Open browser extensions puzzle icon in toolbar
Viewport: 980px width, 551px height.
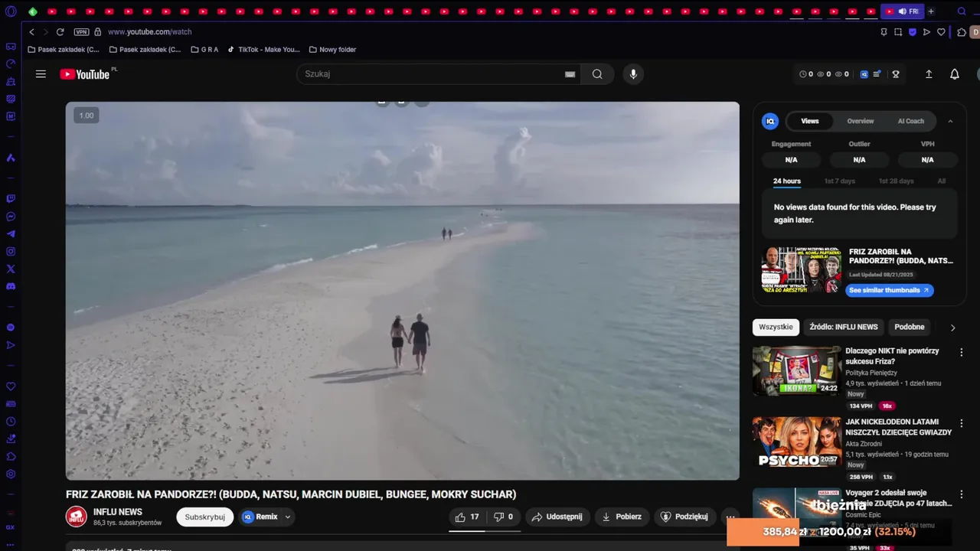(962, 32)
